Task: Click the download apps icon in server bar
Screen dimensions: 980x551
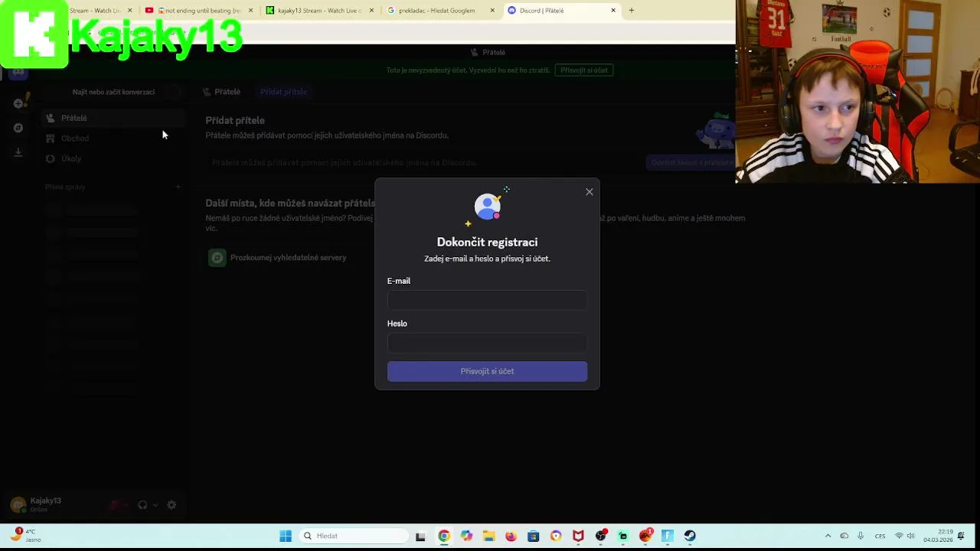Action: (x=18, y=152)
